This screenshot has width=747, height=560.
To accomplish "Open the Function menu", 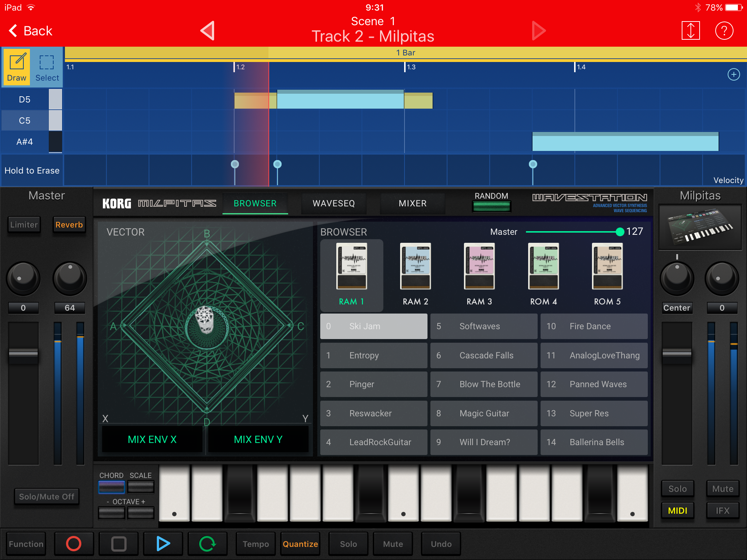I will click(26, 544).
